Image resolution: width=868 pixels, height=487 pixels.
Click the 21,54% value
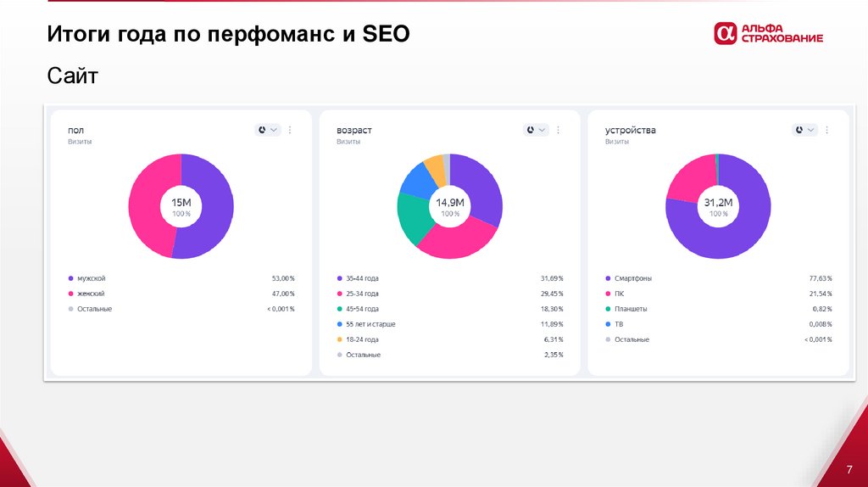[x=821, y=294]
